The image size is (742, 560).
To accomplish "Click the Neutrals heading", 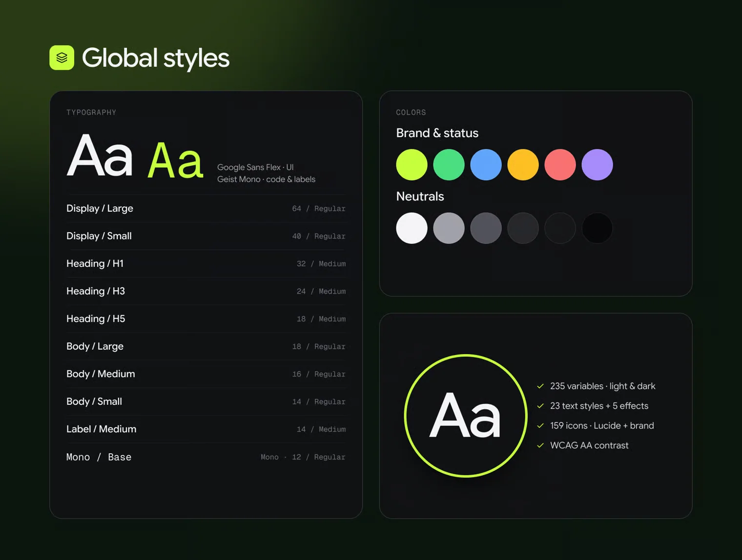I will (420, 197).
